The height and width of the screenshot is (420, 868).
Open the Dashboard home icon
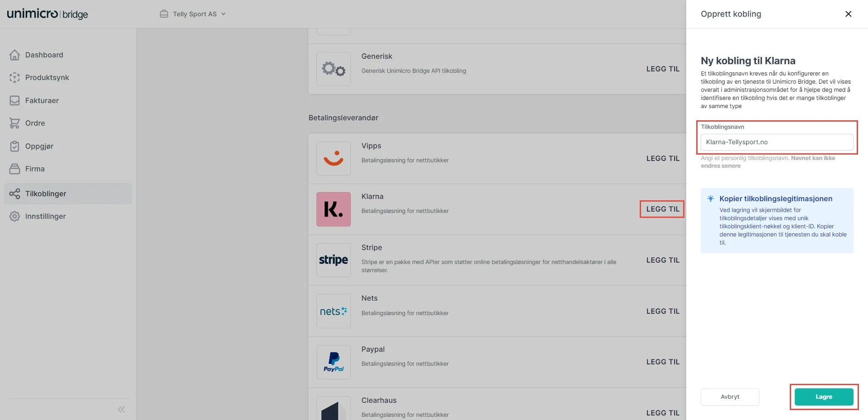pos(14,55)
